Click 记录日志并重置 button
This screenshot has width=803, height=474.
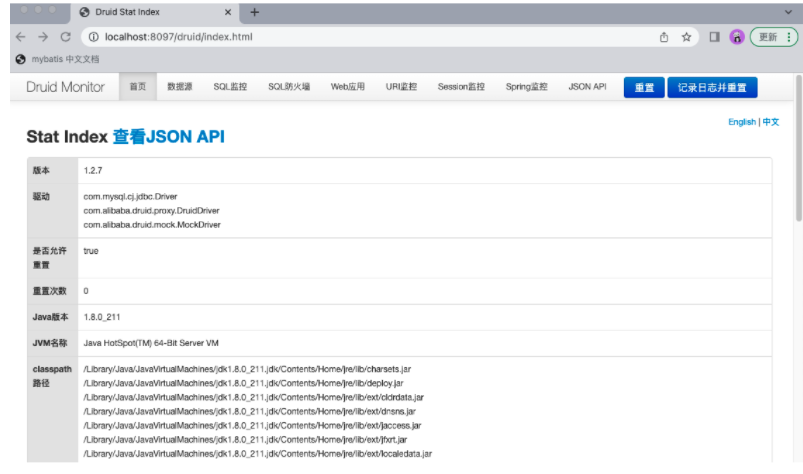tap(712, 88)
